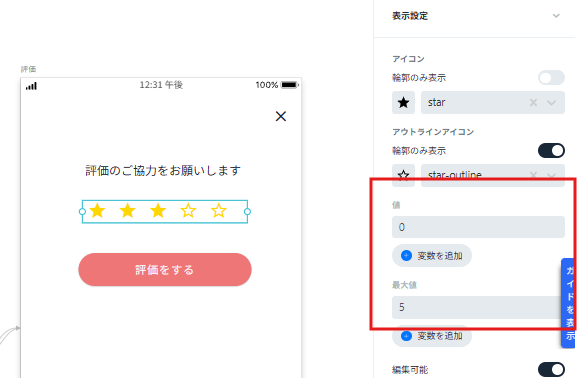Click the black star icon preview box
Image resolution: width=577 pixels, height=378 pixels.
pos(403,102)
